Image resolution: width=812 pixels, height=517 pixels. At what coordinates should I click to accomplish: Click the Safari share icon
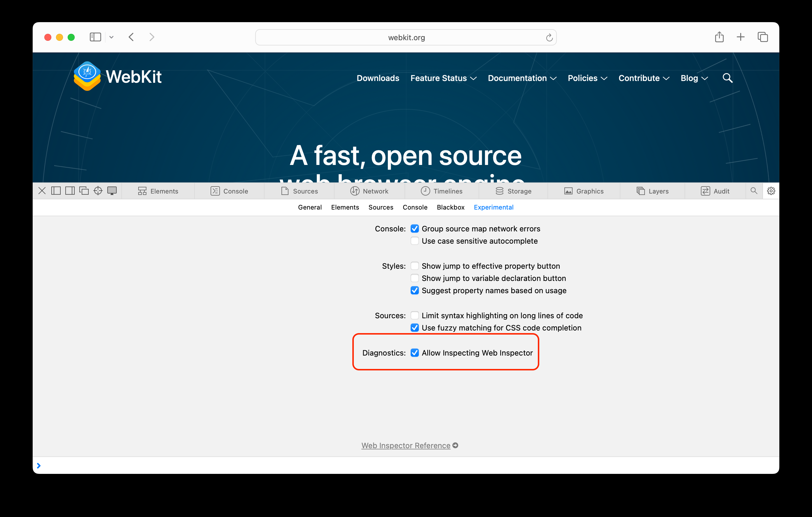719,37
